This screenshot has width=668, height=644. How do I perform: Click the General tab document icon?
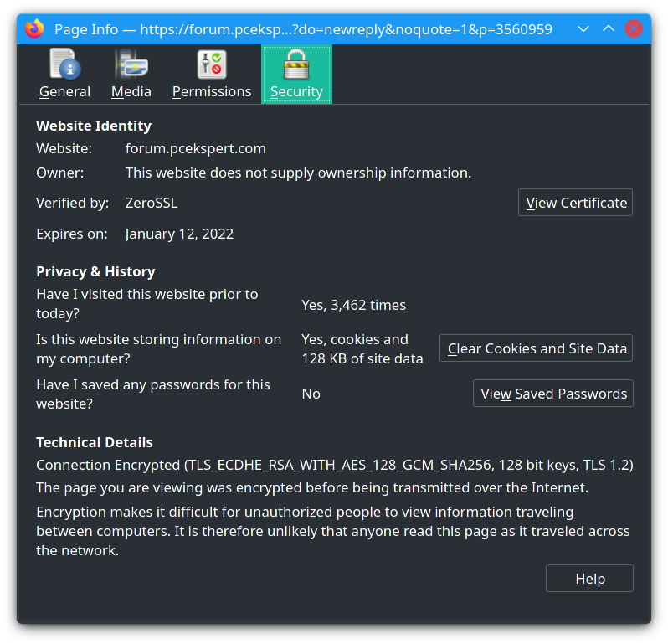point(64,64)
